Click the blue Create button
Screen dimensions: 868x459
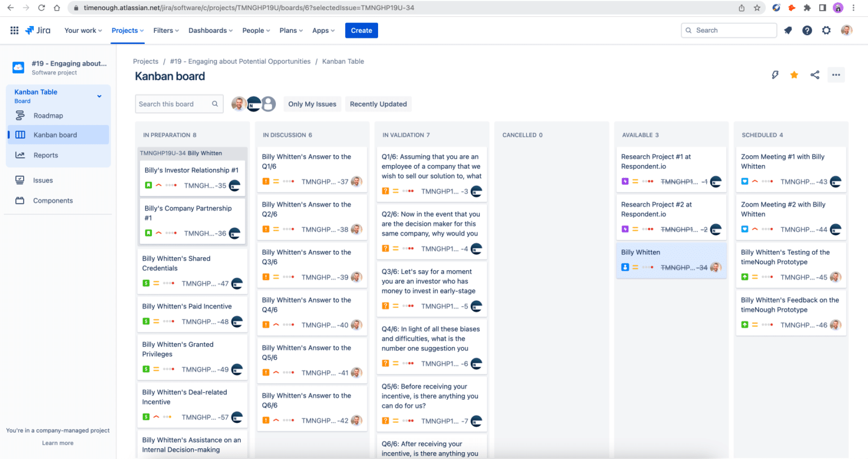click(361, 31)
